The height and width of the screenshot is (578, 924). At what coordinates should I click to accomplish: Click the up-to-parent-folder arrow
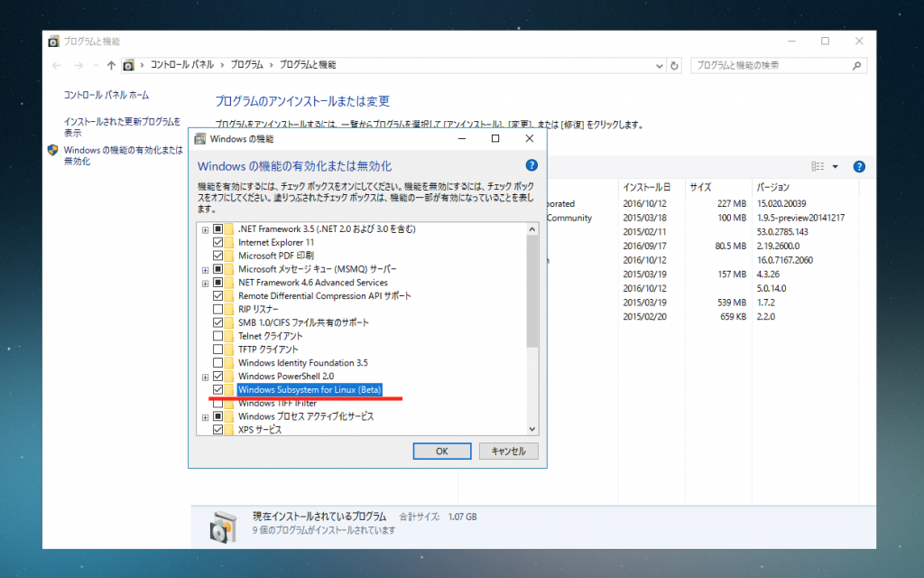click(109, 64)
